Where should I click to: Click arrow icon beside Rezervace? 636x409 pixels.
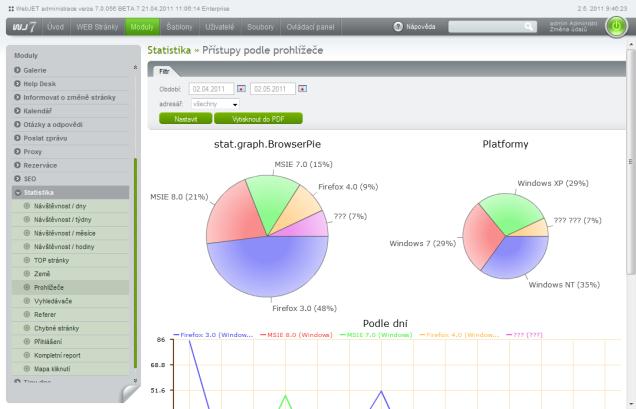pos(17,165)
